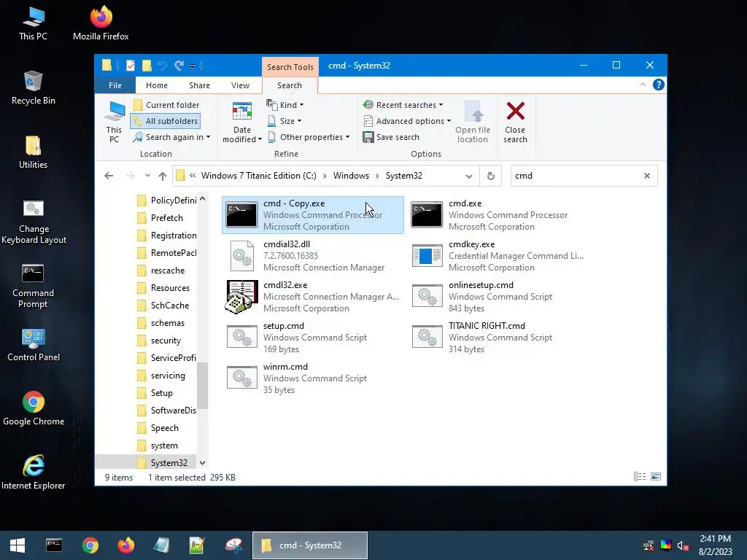Screen dimensions: 747x560
Task: Select System32 folder in navigation tree
Action: (x=162, y=463)
